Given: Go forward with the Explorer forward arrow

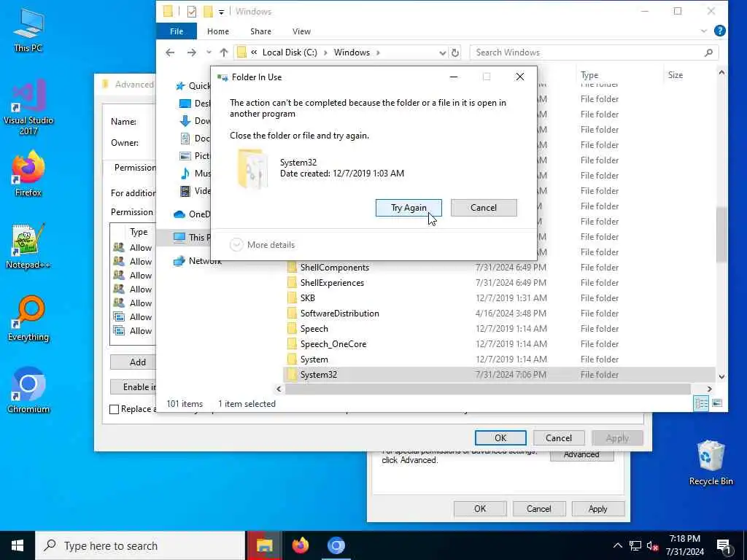Looking at the screenshot, I should click(192, 52).
